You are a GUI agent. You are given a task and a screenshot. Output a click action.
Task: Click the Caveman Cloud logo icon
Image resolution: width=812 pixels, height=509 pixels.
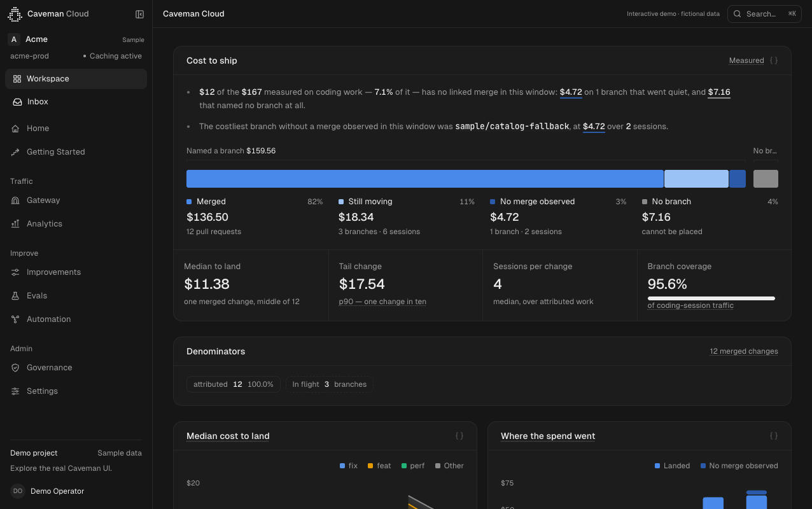(15, 14)
